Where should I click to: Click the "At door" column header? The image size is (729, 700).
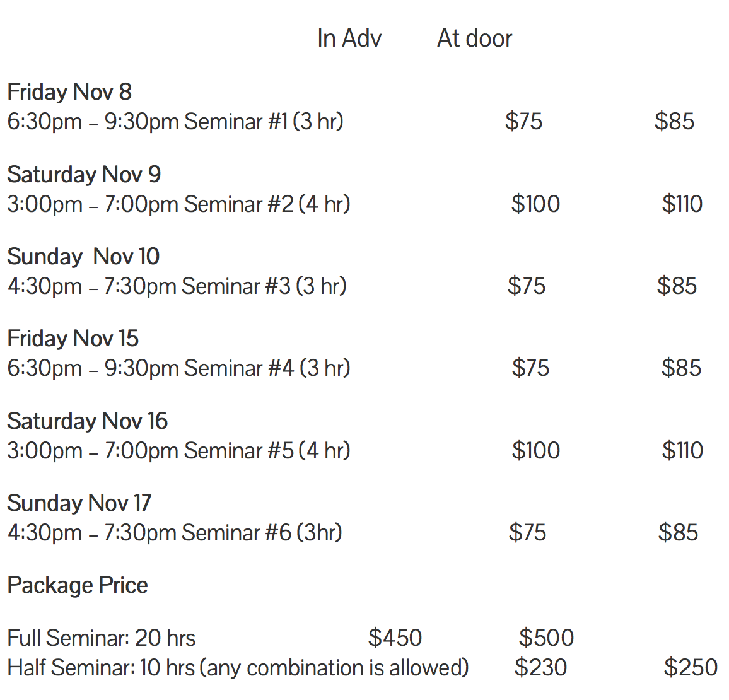pyautogui.click(x=474, y=39)
